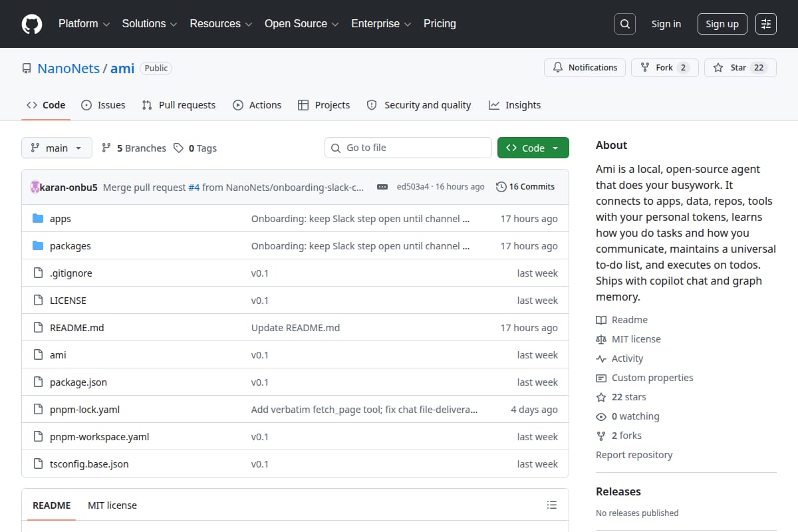Open the Pricing link
The height and width of the screenshot is (532, 798).
(440, 24)
